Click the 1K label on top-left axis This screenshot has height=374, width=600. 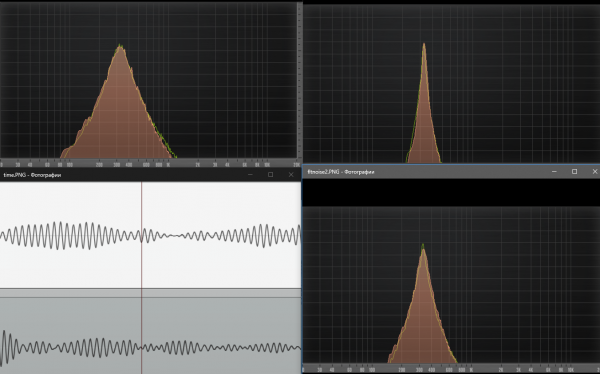coord(168,165)
